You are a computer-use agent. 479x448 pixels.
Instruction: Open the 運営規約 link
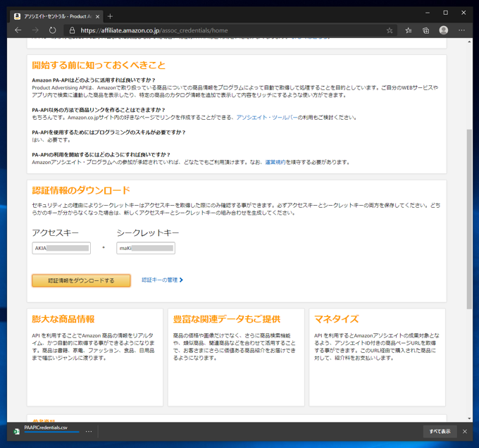tap(275, 162)
